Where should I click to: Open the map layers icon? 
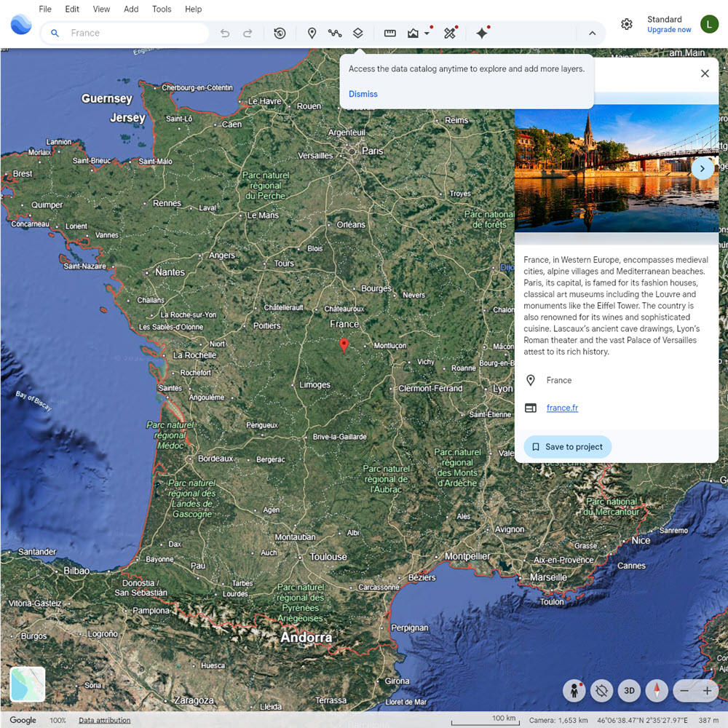pyautogui.click(x=357, y=33)
